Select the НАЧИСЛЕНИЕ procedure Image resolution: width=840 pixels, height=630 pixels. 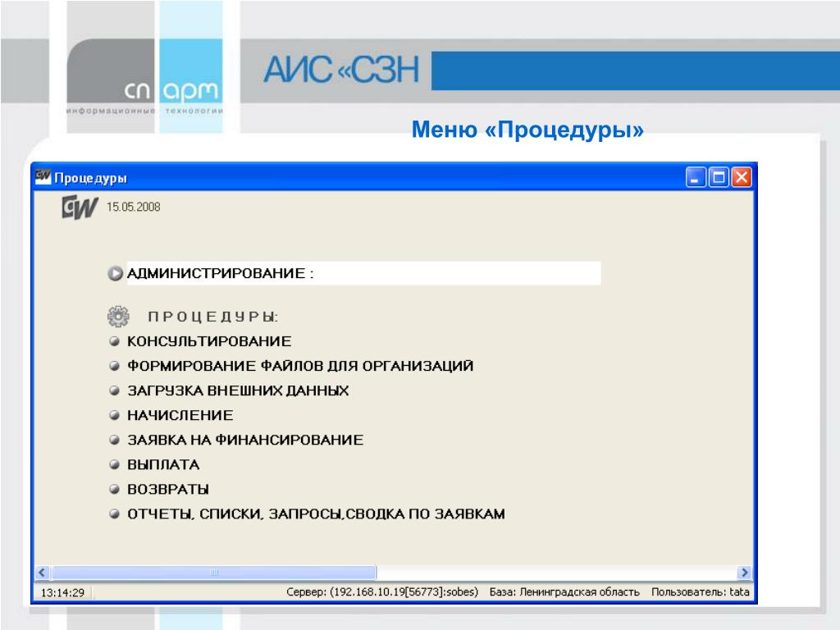click(180, 415)
